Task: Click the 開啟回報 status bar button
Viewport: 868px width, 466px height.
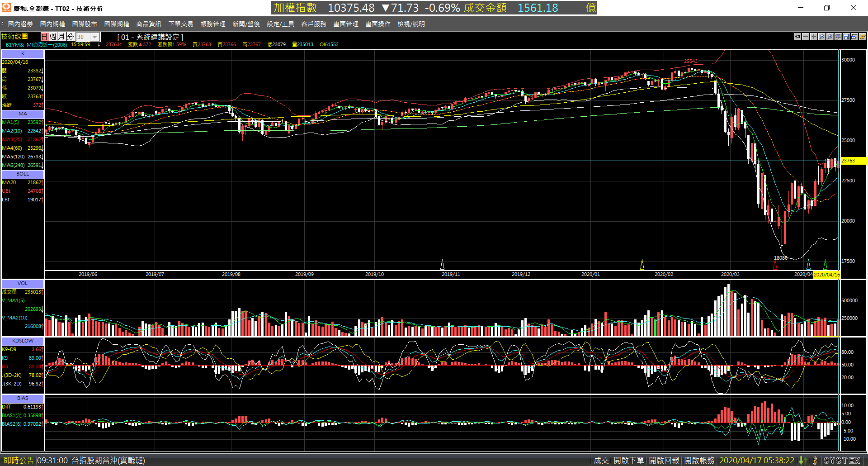Action: click(x=664, y=461)
